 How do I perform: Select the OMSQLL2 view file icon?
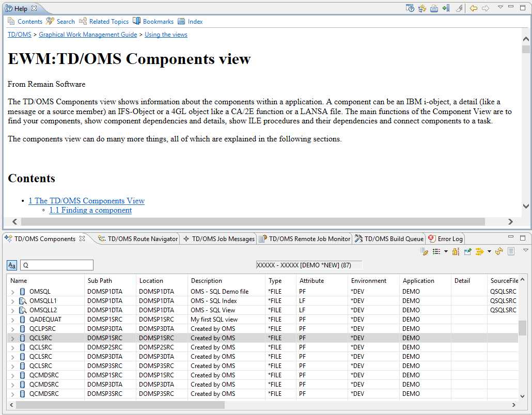coord(22,310)
